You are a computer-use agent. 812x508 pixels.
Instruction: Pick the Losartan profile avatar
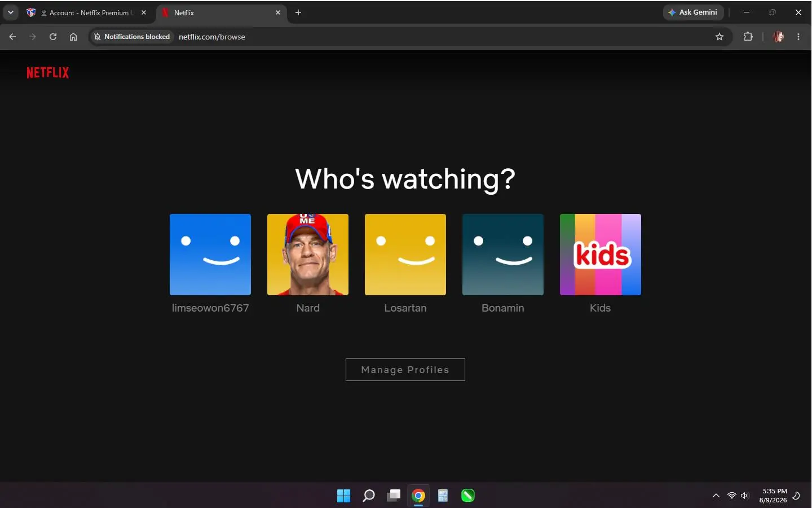(405, 255)
